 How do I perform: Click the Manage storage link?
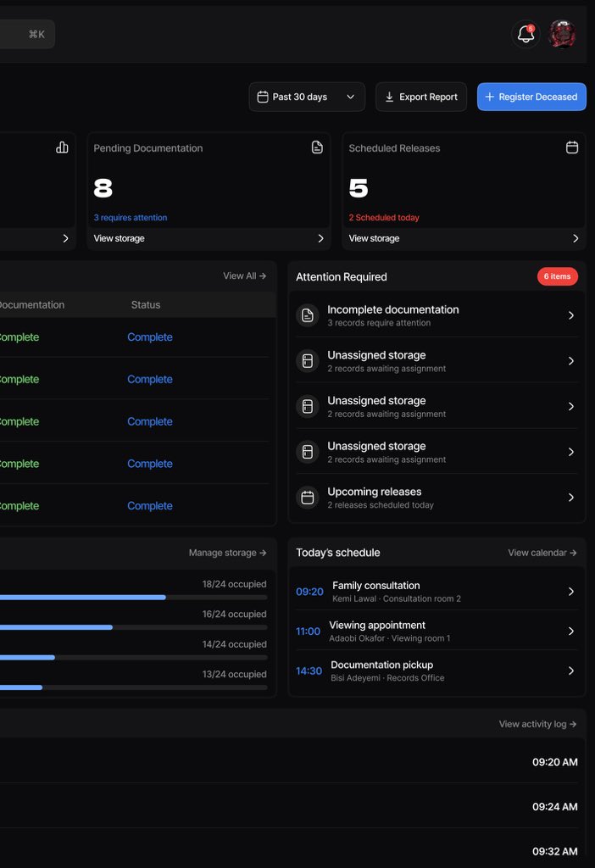click(227, 553)
